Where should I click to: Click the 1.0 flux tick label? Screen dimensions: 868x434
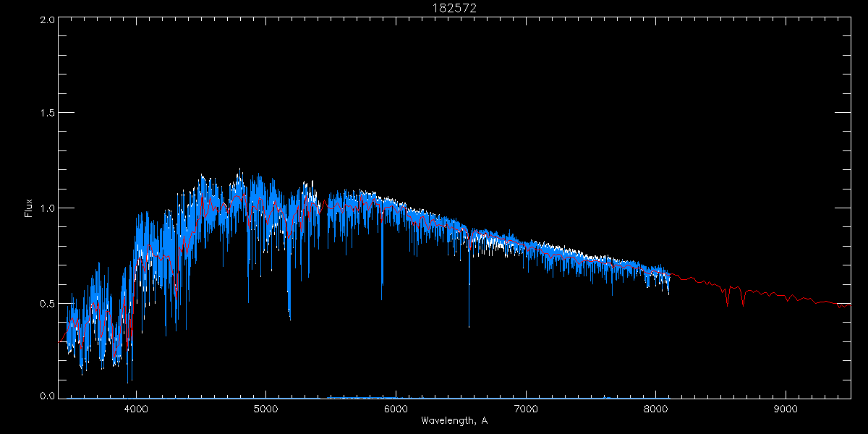[x=48, y=208]
